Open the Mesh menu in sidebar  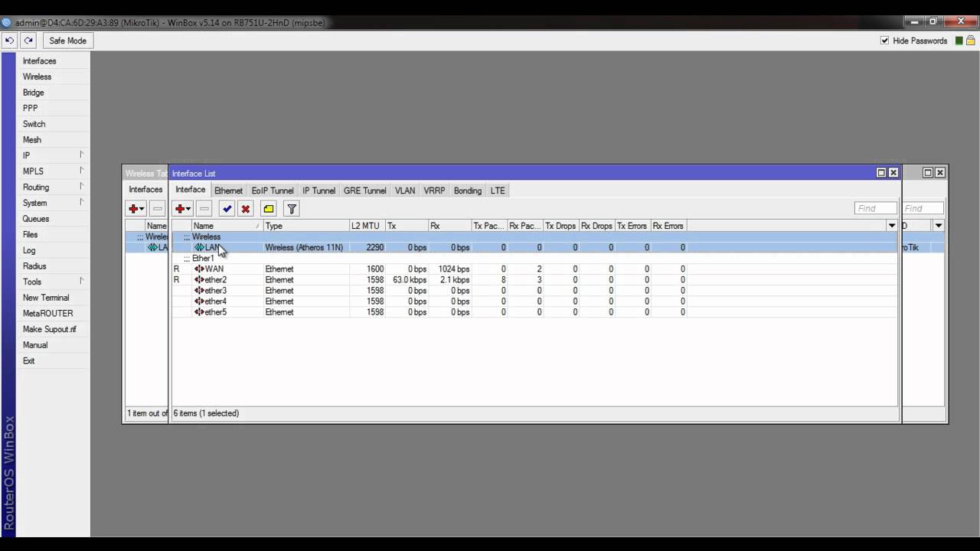31,140
